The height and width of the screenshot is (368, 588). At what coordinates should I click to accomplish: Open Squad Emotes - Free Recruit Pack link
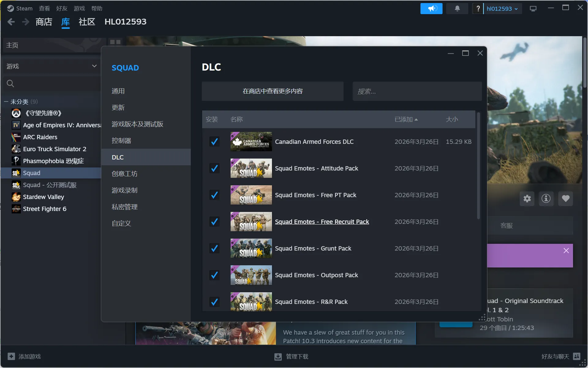click(x=322, y=222)
